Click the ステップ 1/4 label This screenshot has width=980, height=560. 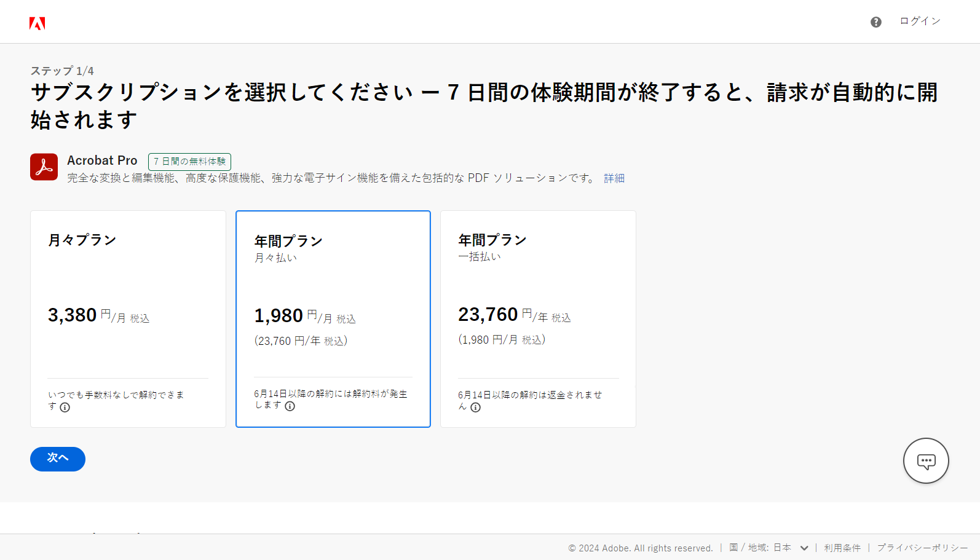[62, 71]
